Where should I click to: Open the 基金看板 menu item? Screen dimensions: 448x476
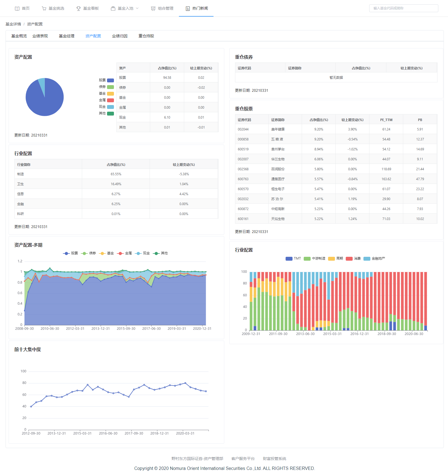(x=87, y=8)
